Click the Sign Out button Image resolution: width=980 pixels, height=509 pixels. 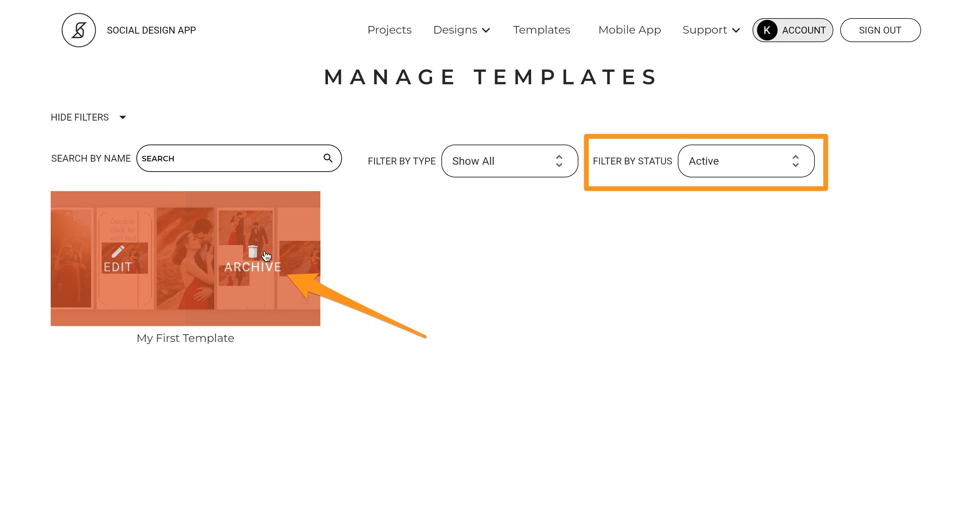pos(880,30)
